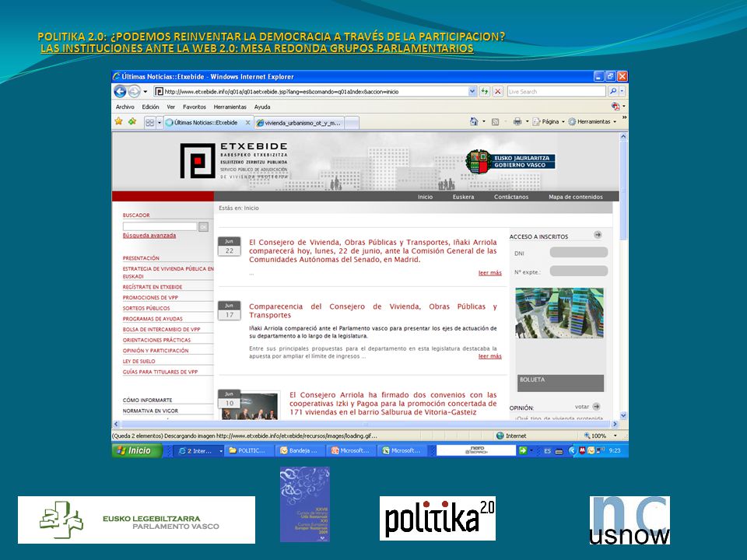Click the Add to Favorites star-plus icon
Viewport: 747px width, 560px height.
(132, 122)
